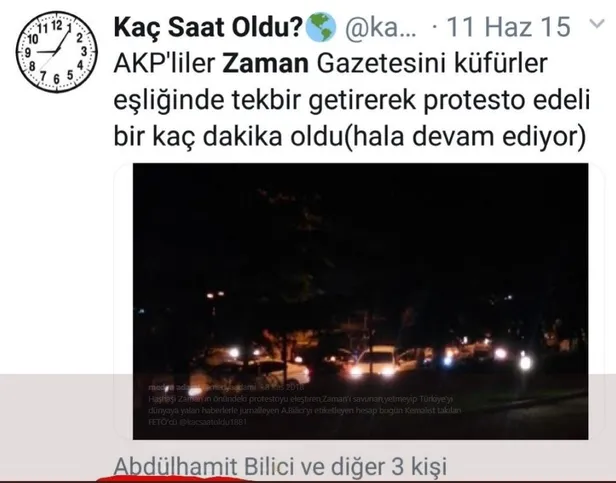Click the tekbir getirerek protesto tweet line
Screen dimensions: 616x483
pyautogui.click(x=352, y=101)
